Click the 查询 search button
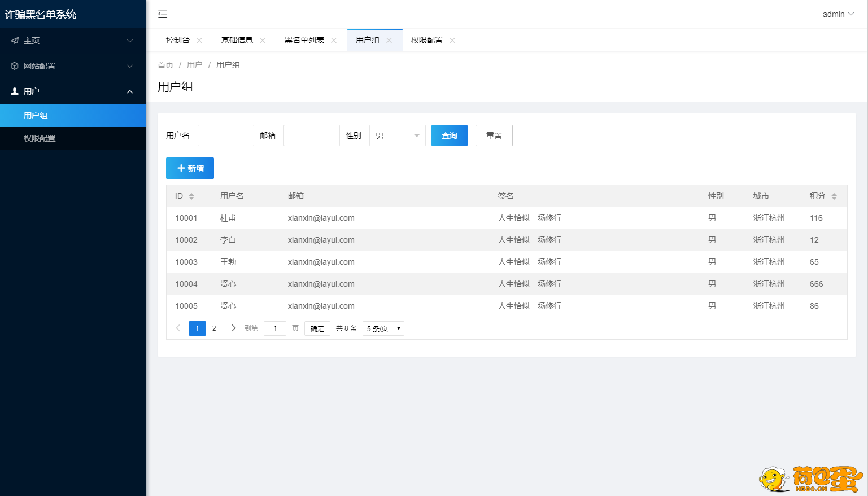 [x=450, y=135]
